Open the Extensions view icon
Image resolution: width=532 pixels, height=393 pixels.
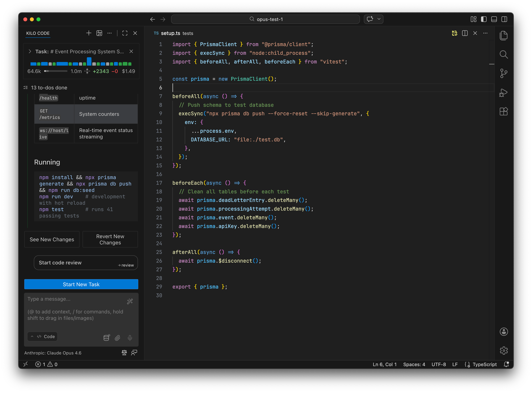pyautogui.click(x=503, y=111)
